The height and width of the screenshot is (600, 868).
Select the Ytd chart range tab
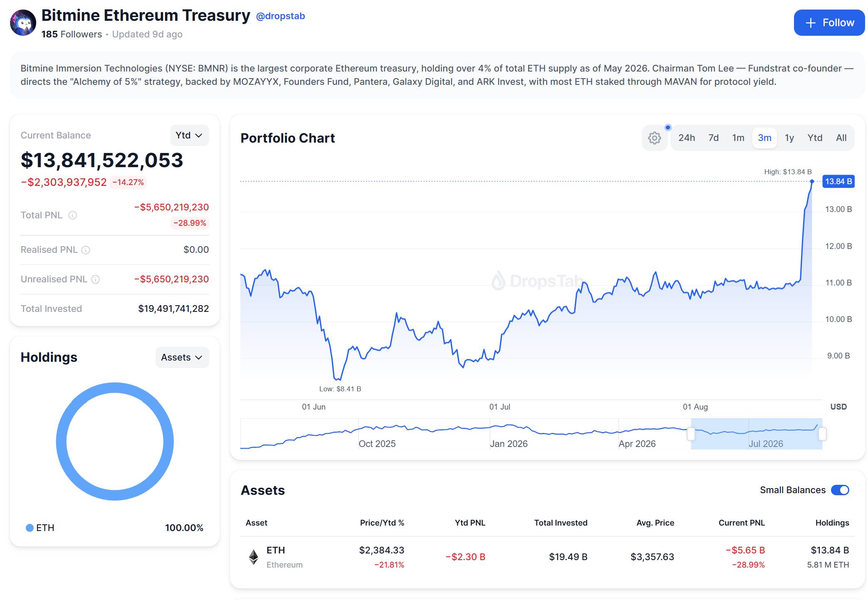pos(815,138)
